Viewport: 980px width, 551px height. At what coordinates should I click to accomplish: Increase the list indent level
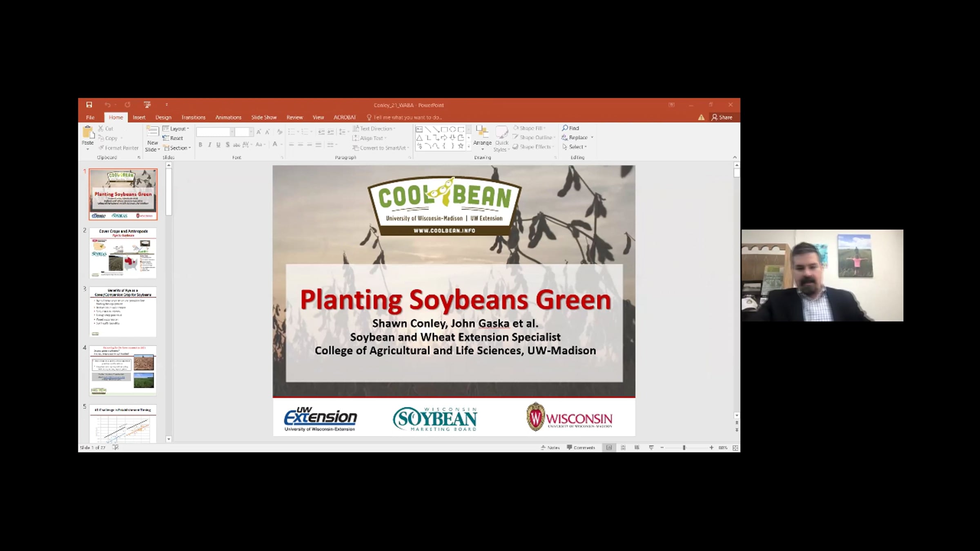coord(330,132)
